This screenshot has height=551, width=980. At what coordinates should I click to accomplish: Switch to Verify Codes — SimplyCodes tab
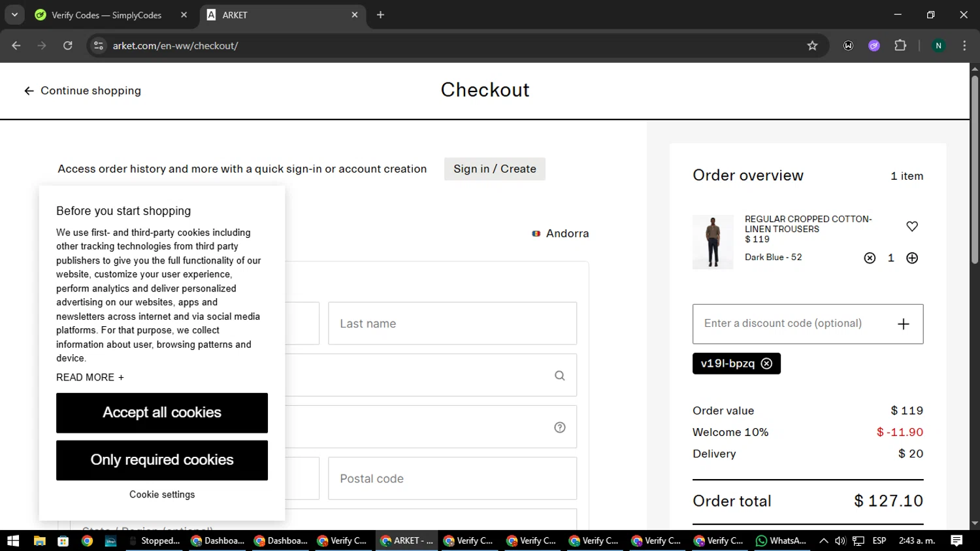[106, 15]
